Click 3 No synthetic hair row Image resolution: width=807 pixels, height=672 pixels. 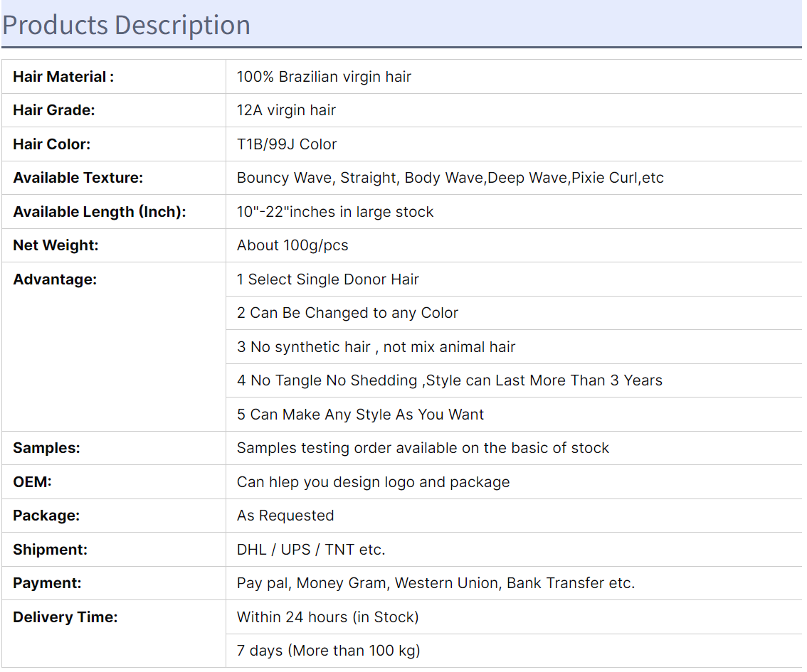point(376,346)
